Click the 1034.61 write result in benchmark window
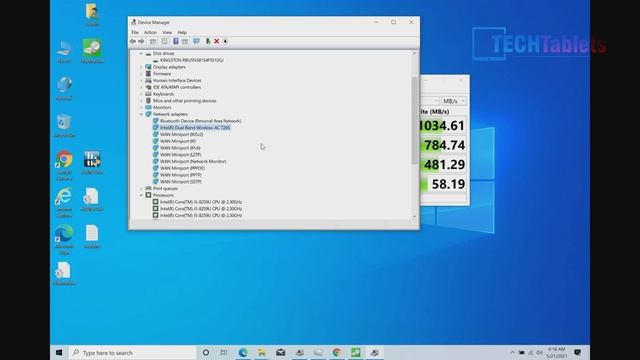640x360 pixels. [442, 126]
